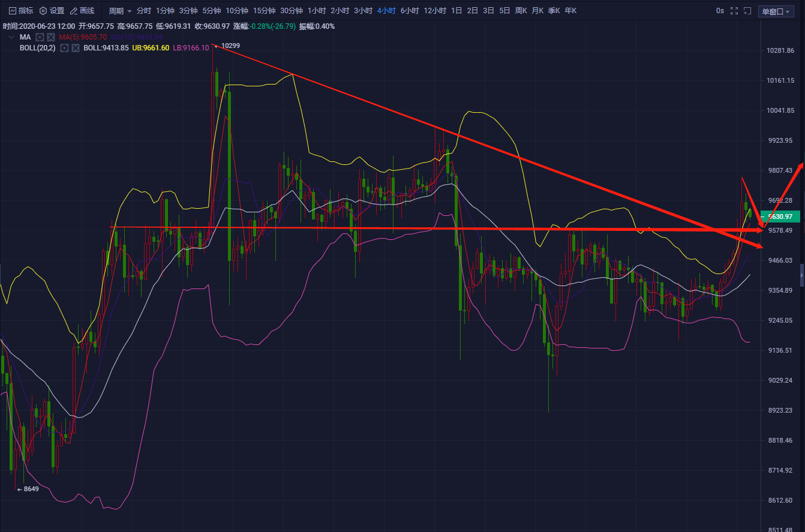Click the 振幅:0.40% amplitude value
805x532 pixels.
coord(317,26)
